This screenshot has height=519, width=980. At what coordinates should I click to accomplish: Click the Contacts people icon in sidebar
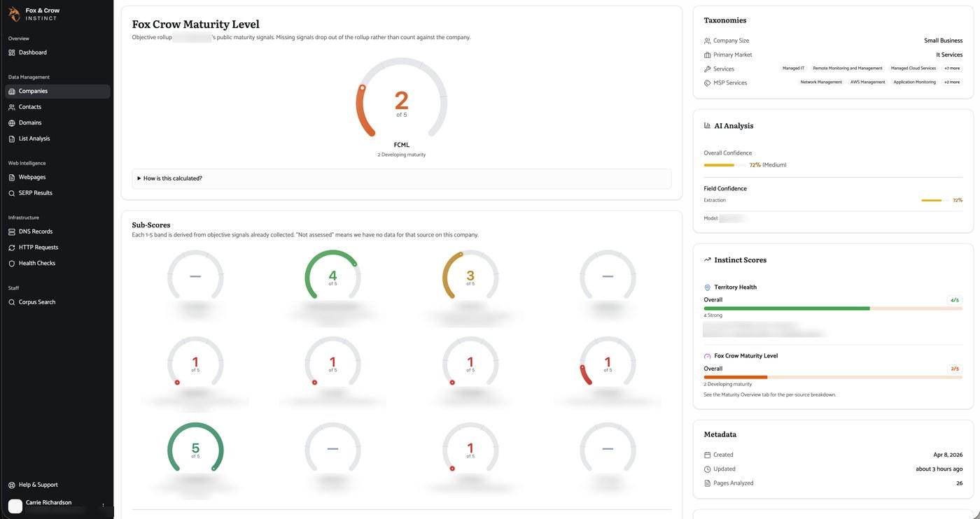[x=12, y=107]
